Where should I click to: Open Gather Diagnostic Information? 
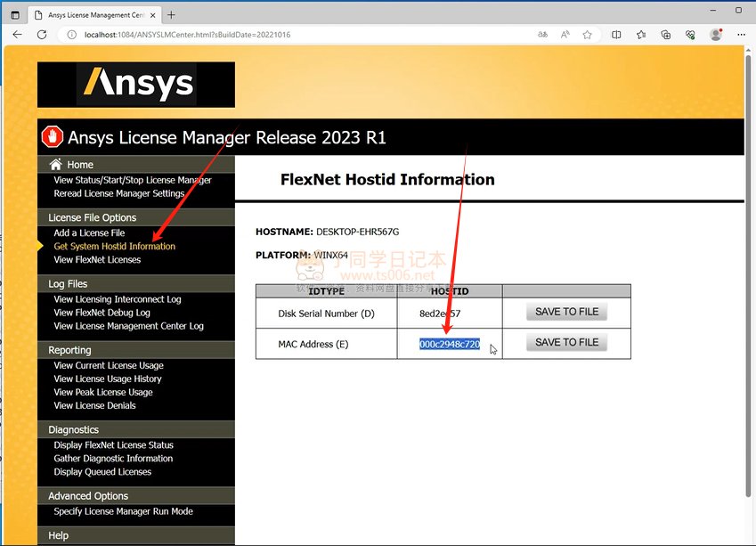113,458
